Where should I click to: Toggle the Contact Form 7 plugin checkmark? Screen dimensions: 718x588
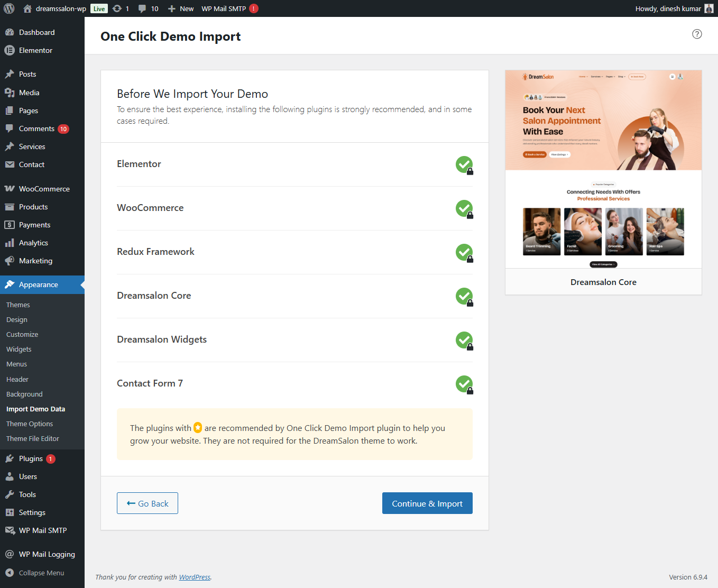tap(464, 384)
